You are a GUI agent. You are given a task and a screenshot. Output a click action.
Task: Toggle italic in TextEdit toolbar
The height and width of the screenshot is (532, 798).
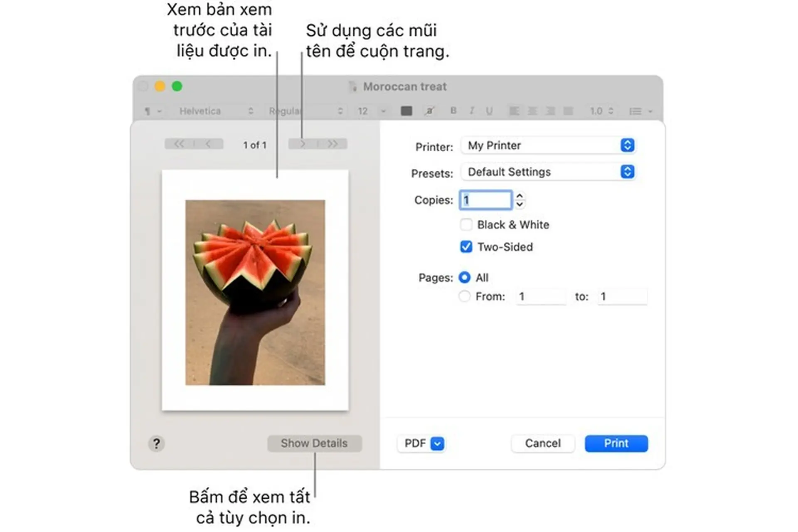tap(472, 111)
